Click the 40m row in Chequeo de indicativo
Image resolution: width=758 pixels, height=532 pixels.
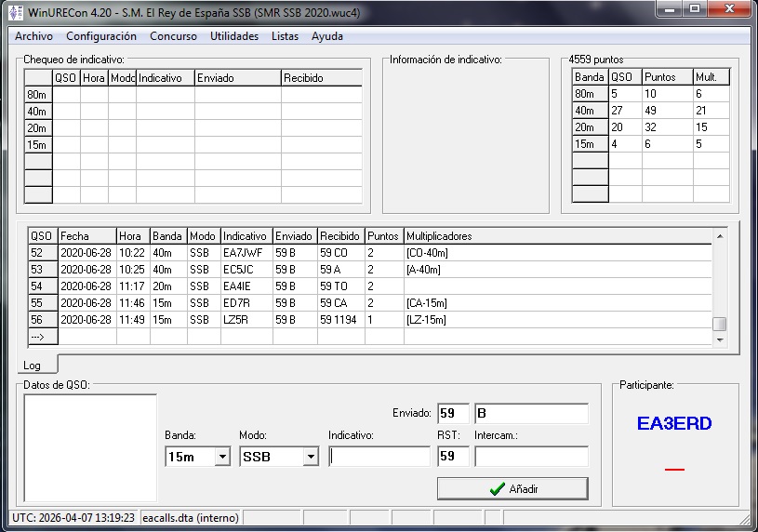37,112
